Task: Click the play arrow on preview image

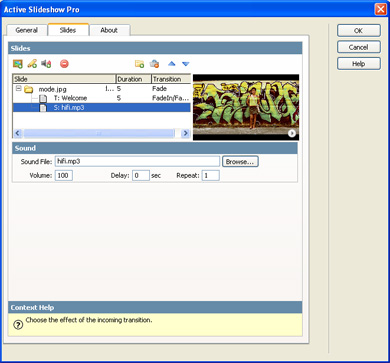Action: point(292,133)
